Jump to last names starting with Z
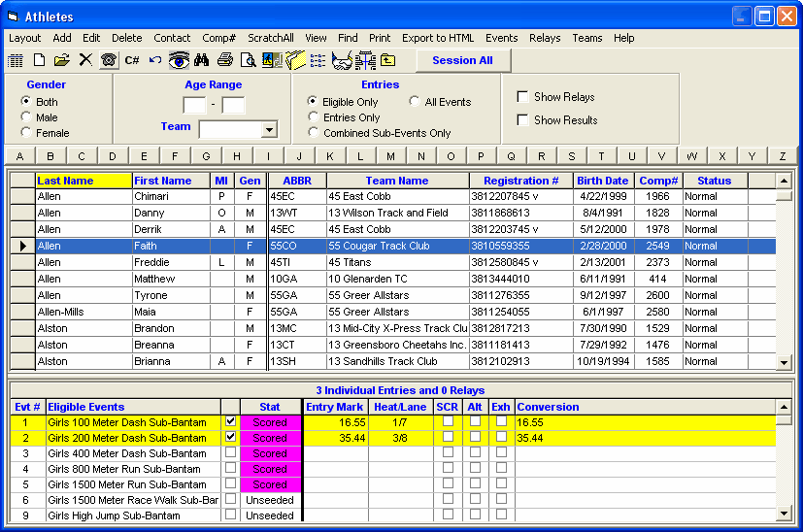This screenshot has width=803, height=532. click(783, 156)
